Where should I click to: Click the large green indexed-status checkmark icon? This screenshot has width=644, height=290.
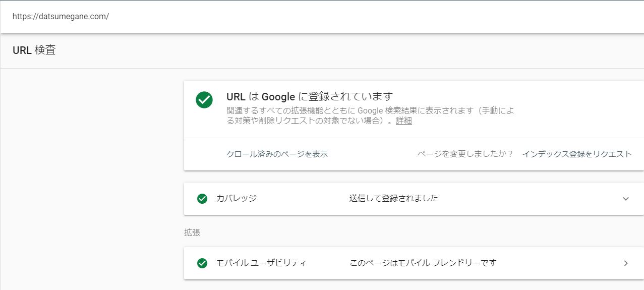204,100
